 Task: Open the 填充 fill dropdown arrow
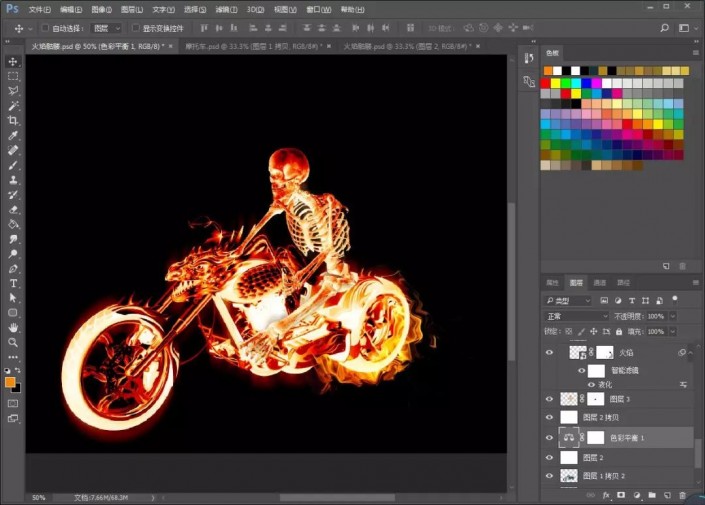click(673, 331)
